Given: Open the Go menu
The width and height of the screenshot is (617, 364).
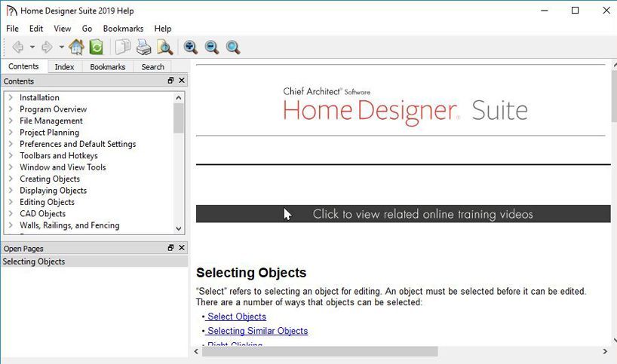Looking at the screenshot, I should point(87,29).
